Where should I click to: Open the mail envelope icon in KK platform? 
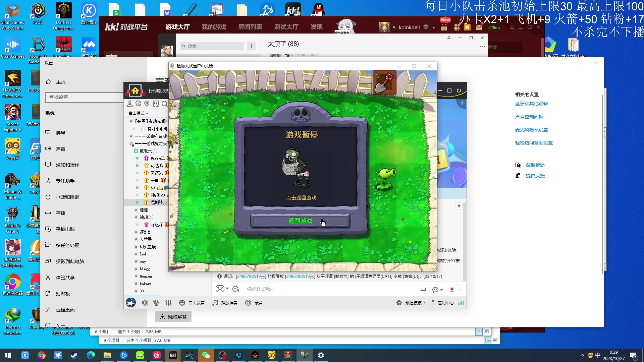(479, 27)
